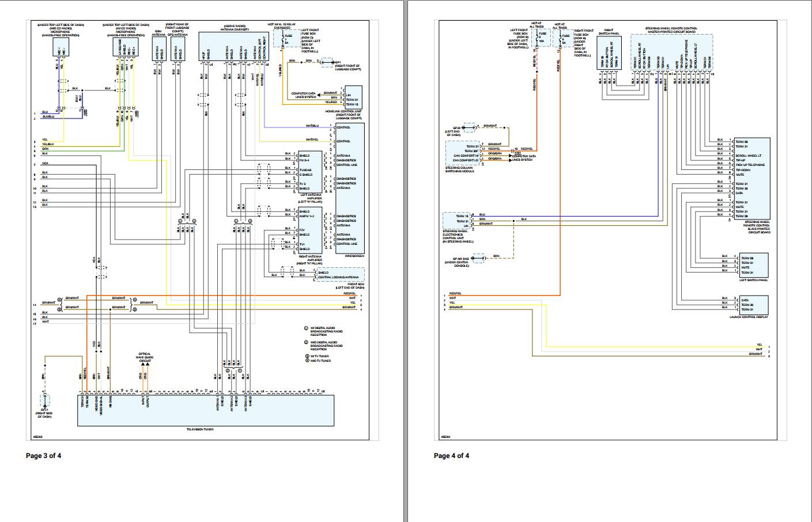Screen dimensions: 812x522
Task: Select the 'GPS ANTENNA' label
Action: tap(179, 35)
